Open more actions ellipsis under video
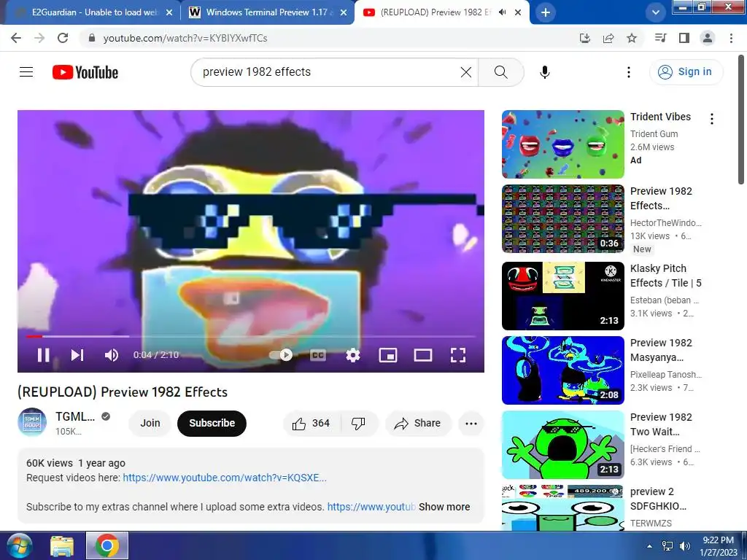Screen dimensions: 747x560 pyautogui.click(x=471, y=424)
